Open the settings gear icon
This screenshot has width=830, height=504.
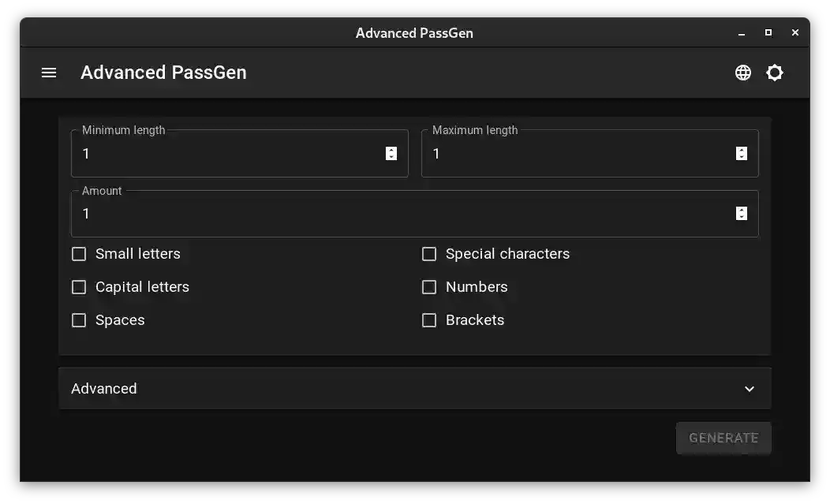click(774, 72)
